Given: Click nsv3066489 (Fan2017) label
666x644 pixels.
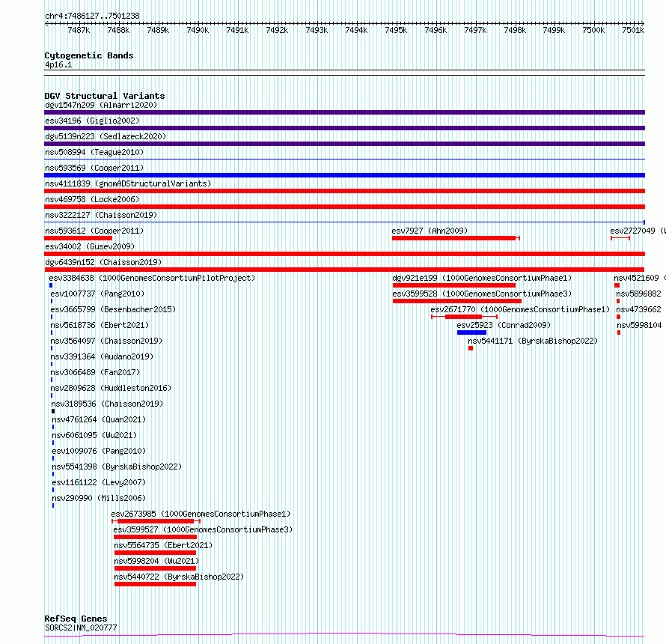Looking at the screenshot, I should pos(95,372).
